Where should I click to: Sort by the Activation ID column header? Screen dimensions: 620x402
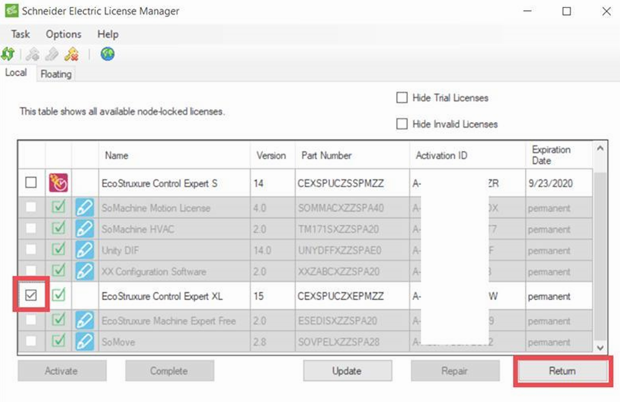point(467,155)
